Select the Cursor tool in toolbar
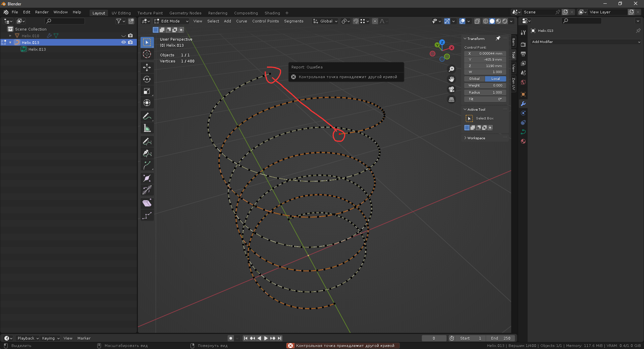Screen dimensions: 644x349 [147, 54]
